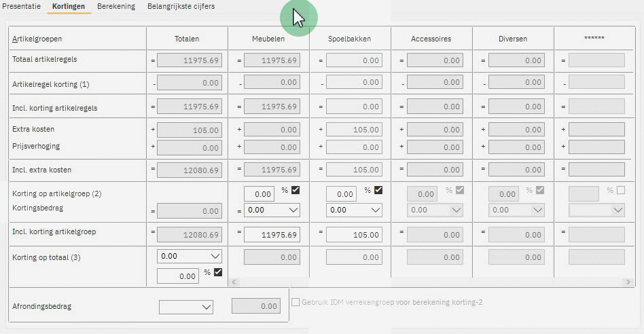The height and width of the screenshot is (334, 644).
Task: Click the Korting op totaal (3) label
Action: (x=46, y=258)
